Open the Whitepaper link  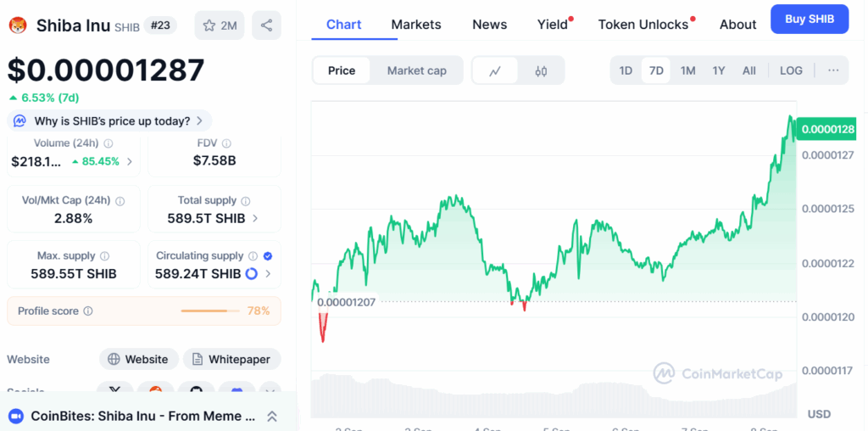point(232,359)
